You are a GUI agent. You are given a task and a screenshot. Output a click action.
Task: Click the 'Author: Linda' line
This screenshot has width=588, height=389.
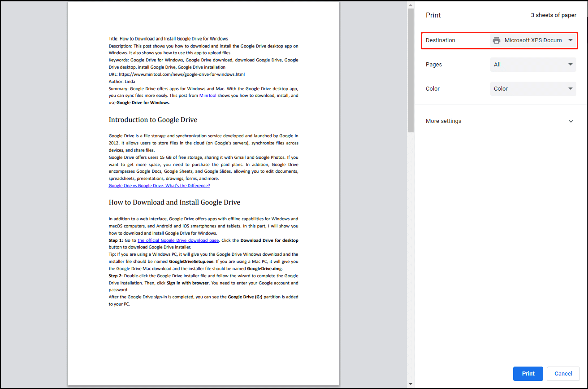tap(122, 82)
